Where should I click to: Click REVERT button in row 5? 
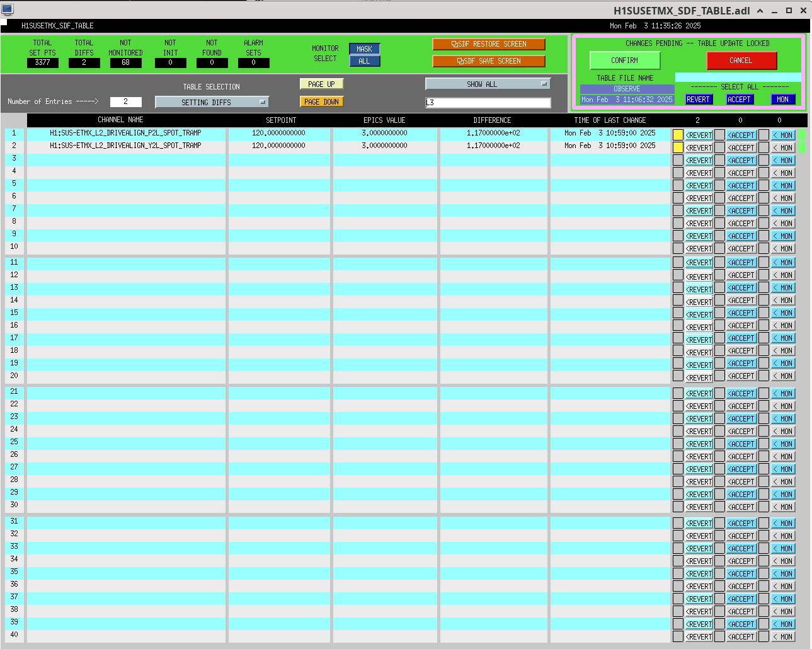point(699,186)
